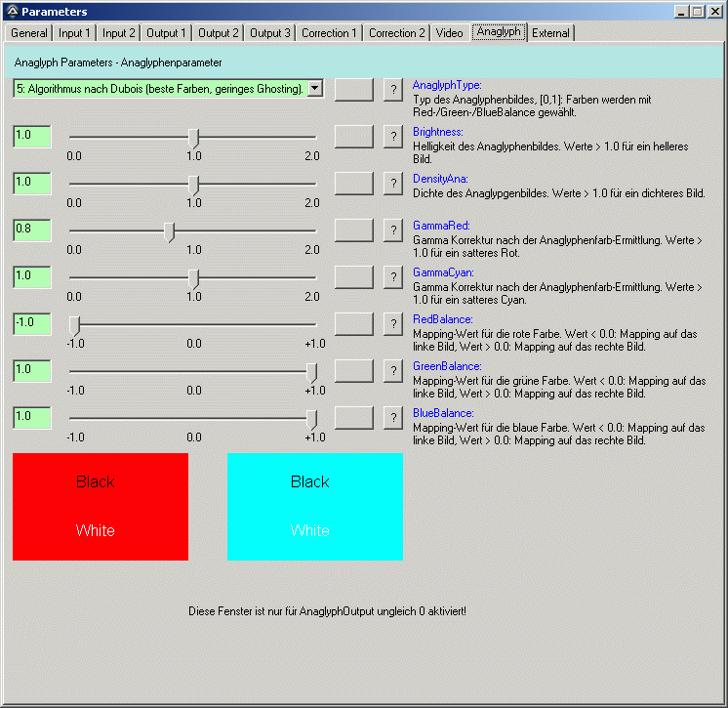Show help for the GammaCyan parameter

[x=393, y=277]
